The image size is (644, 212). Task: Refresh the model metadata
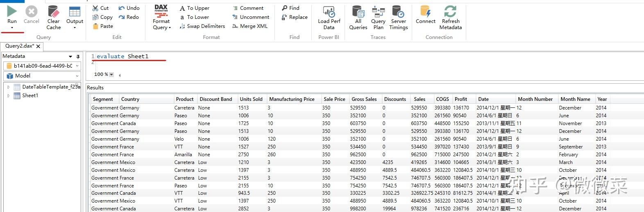(450, 11)
